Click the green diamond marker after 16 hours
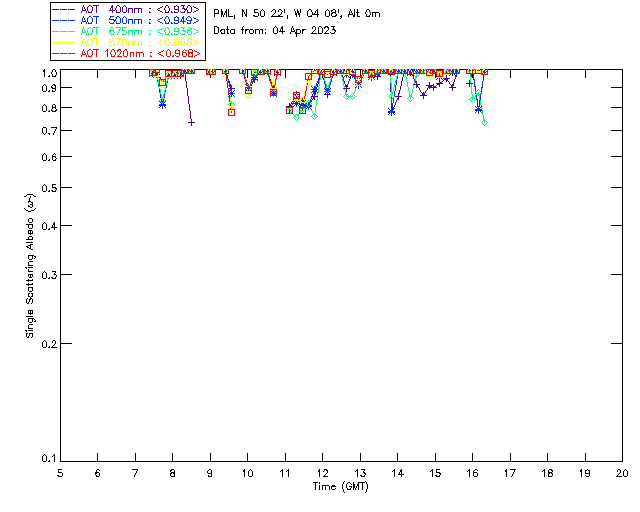The width and height of the screenshot is (640, 512). pos(484,122)
